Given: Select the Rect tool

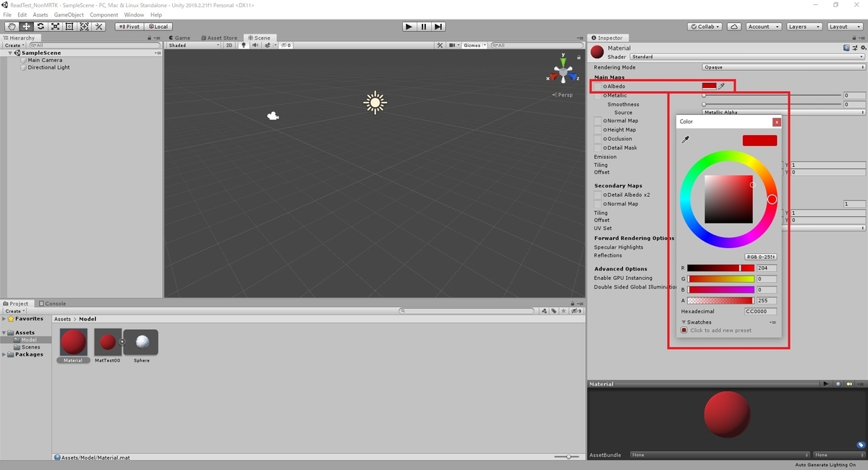Looking at the screenshot, I should (69, 27).
